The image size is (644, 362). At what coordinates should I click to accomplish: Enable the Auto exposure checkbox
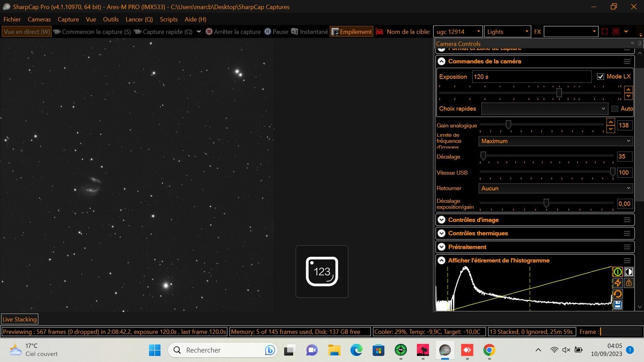pyautogui.click(x=615, y=109)
